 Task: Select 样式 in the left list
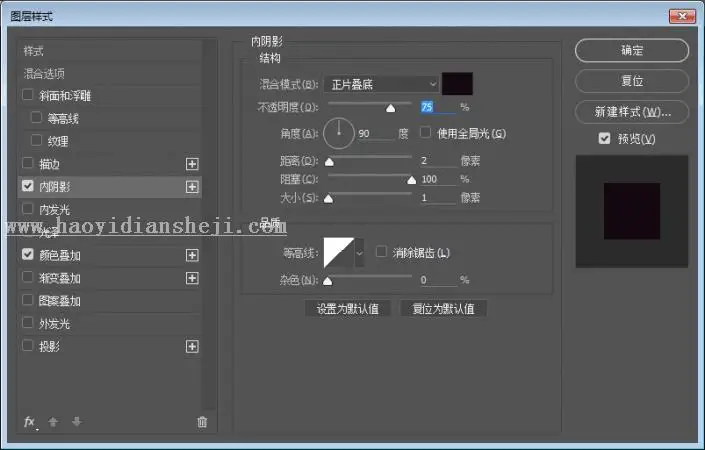click(110, 51)
